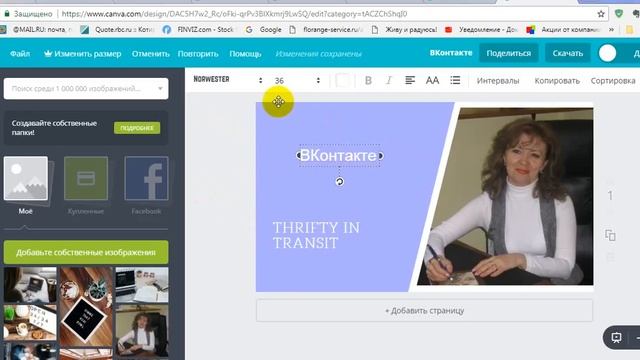
Task: Click + Добавить страницу to add page
Action: pyautogui.click(x=424, y=311)
